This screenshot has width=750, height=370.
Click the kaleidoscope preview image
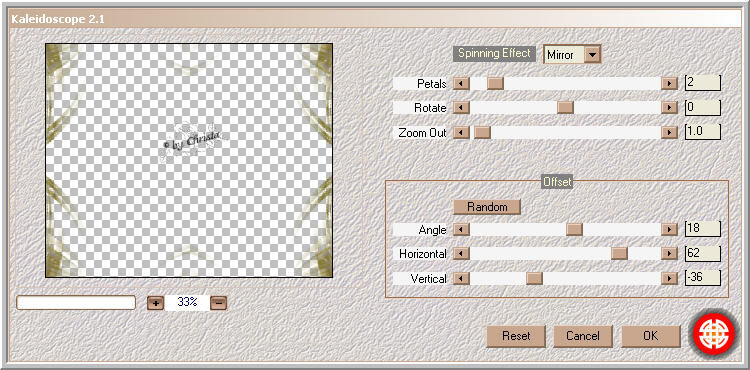pyautogui.click(x=189, y=161)
